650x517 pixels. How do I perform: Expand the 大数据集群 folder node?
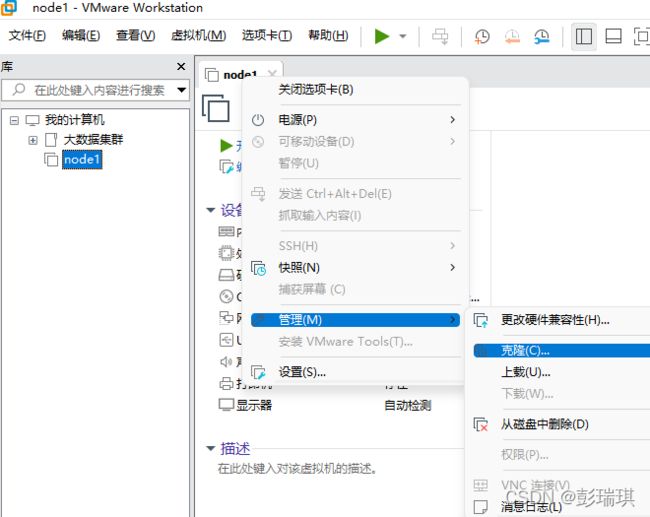pyautogui.click(x=33, y=140)
